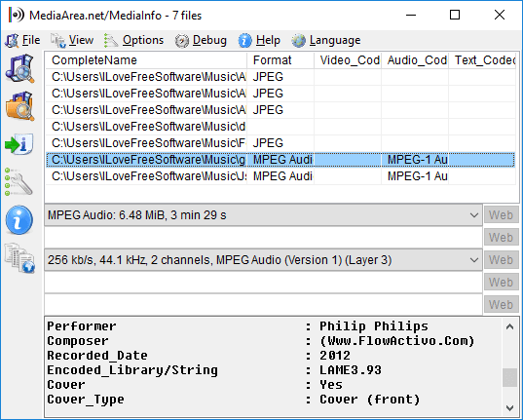
Task: Click the View menu icon
Action: tap(58, 40)
